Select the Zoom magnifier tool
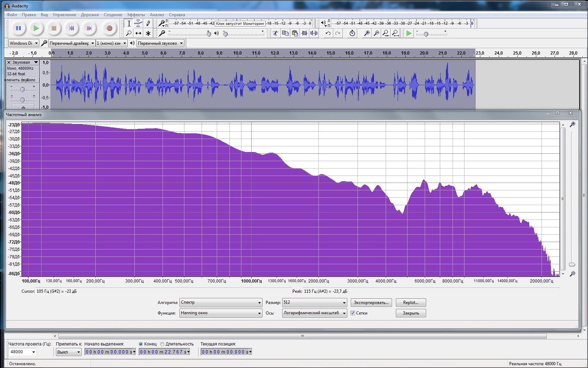This screenshot has height=368, width=588. pos(129,33)
